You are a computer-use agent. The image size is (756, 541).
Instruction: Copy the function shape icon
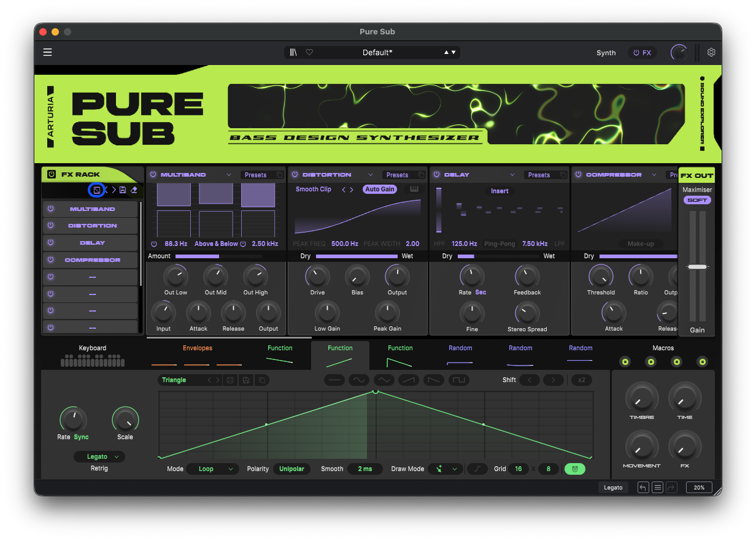point(261,380)
